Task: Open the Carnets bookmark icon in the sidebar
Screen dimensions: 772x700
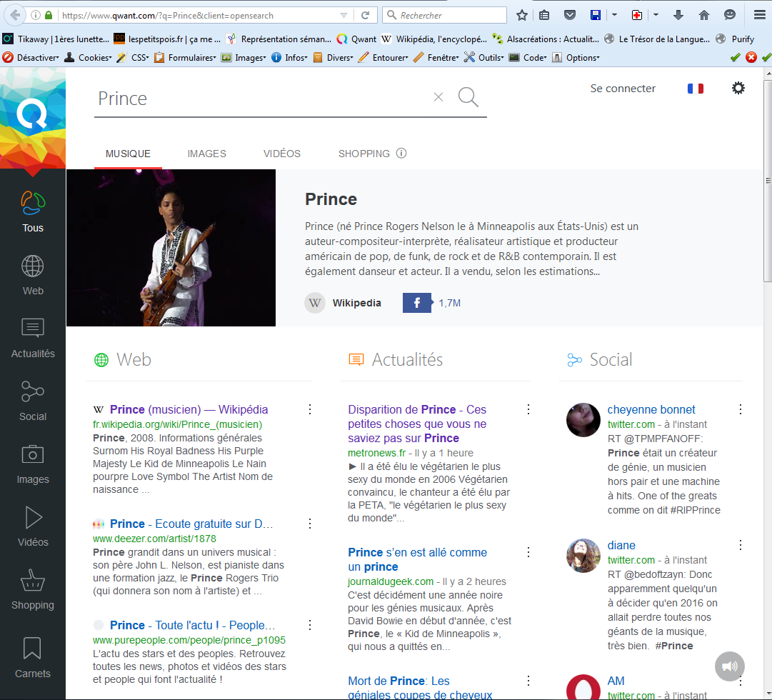Action: point(33,657)
